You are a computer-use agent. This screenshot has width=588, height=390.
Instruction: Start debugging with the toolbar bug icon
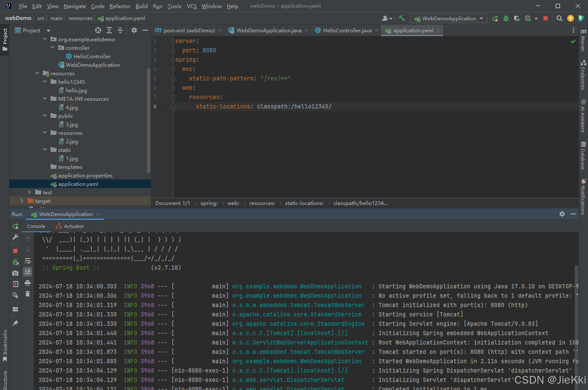pyautogui.click(x=506, y=18)
